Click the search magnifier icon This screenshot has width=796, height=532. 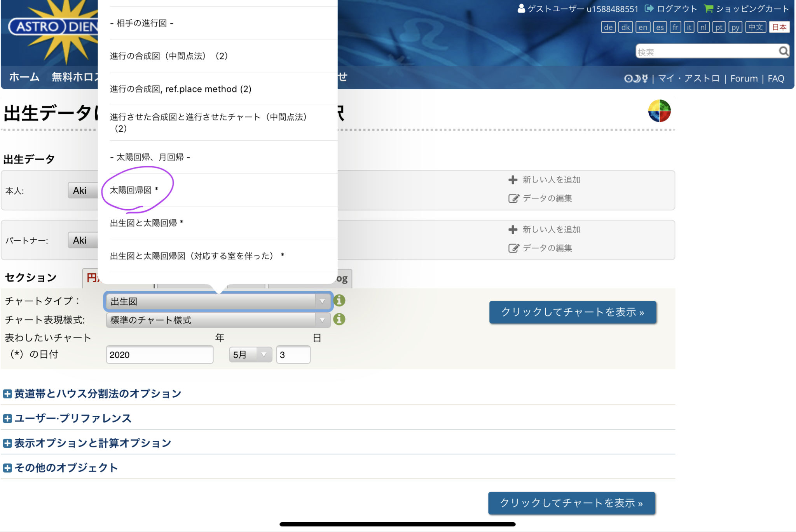[x=783, y=51]
